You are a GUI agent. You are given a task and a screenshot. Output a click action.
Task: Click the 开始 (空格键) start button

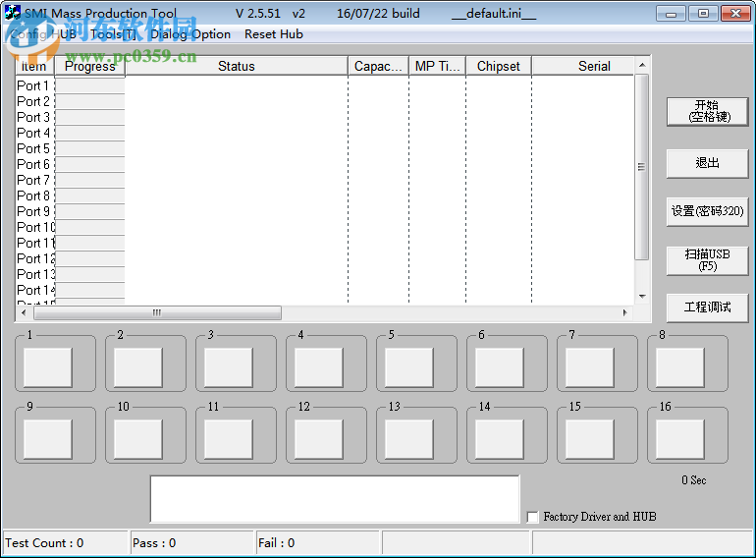707,111
